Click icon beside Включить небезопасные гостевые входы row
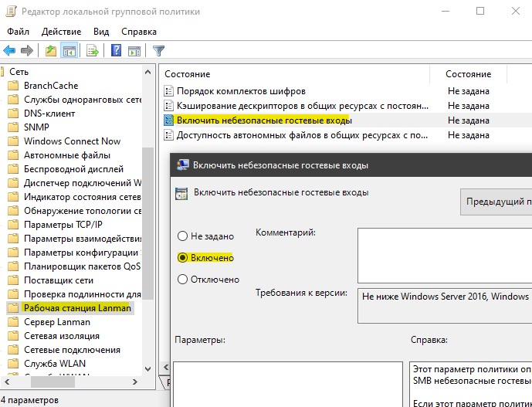532x407 pixels. [x=168, y=120]
